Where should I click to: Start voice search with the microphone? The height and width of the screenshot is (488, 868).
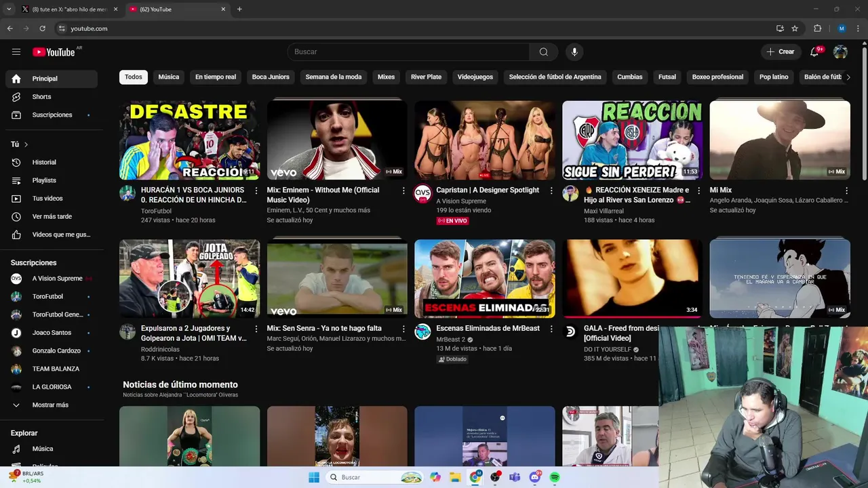[574, 52]
